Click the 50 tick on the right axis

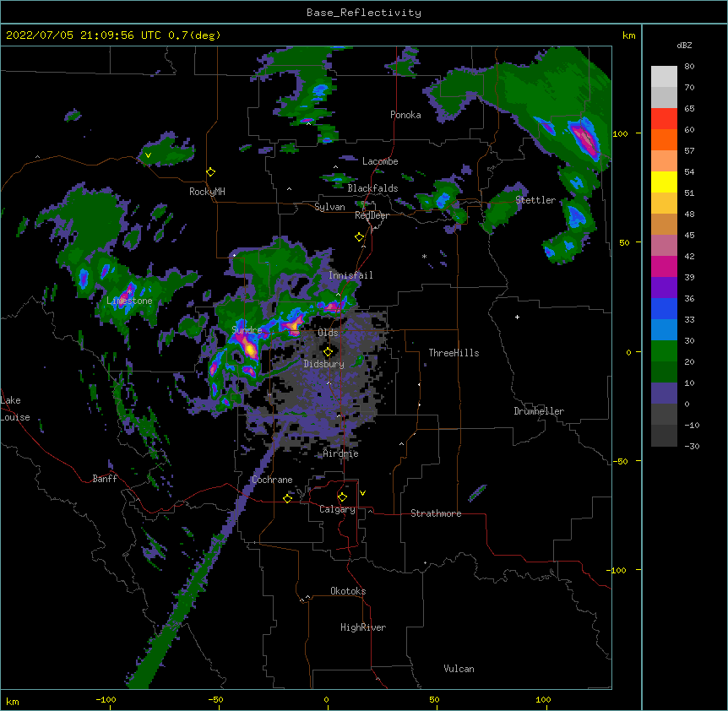[x=624, y=242]
